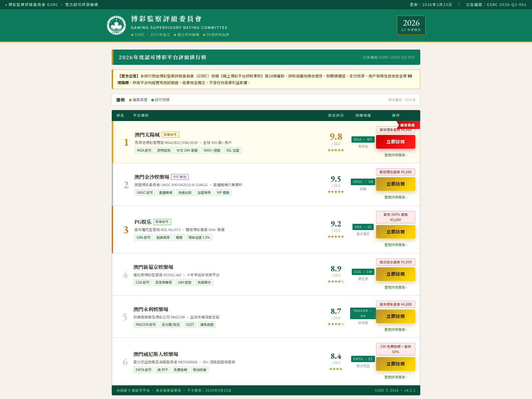Open 澳門永利娛樂場 via its 立即訪問 button

(395, 317)
